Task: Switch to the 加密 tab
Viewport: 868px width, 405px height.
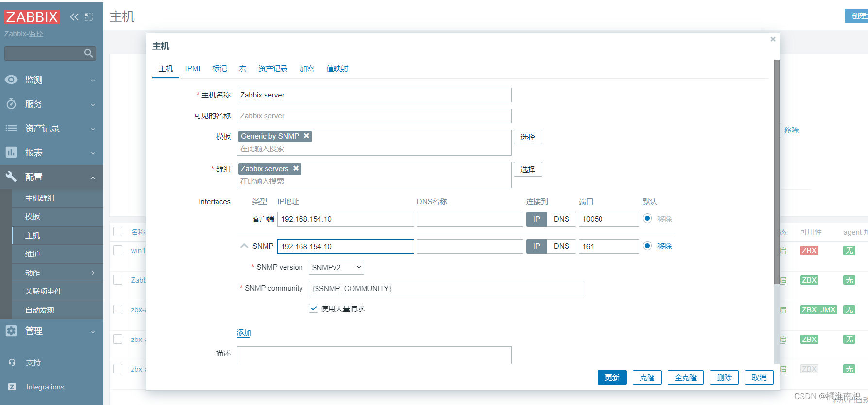Action: (x=307, y=69)
